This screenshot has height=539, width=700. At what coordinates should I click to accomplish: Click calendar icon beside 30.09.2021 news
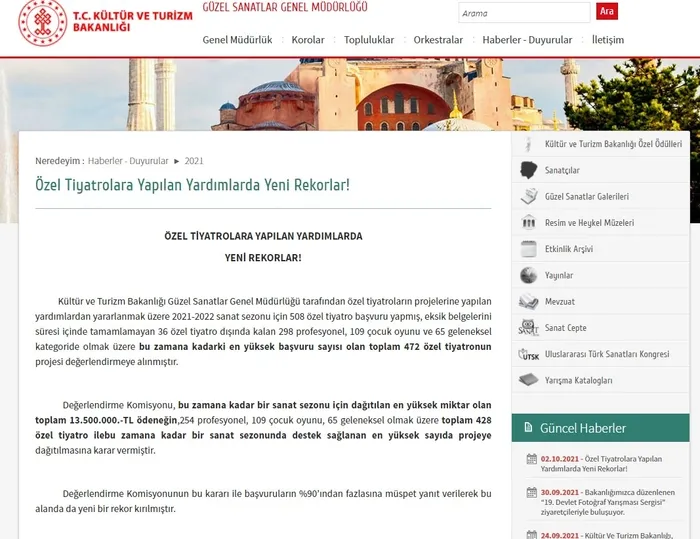pos(532,493)
